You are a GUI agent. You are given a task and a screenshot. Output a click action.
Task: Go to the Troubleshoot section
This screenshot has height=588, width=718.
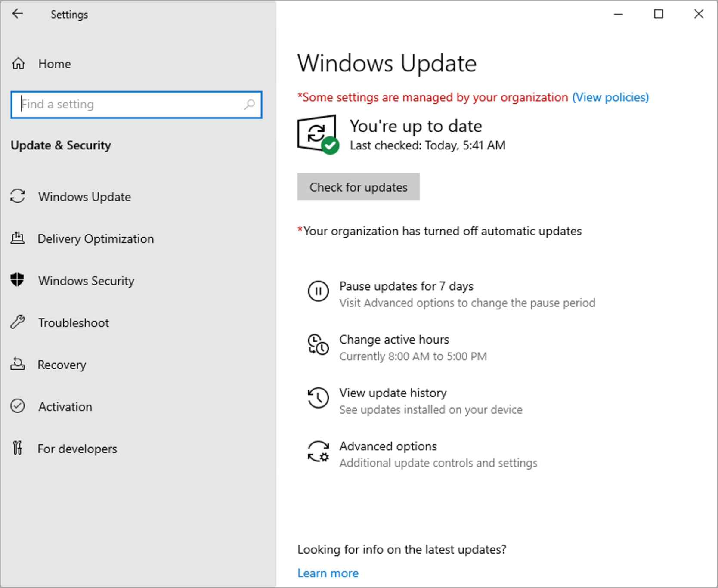click(74, 322)
